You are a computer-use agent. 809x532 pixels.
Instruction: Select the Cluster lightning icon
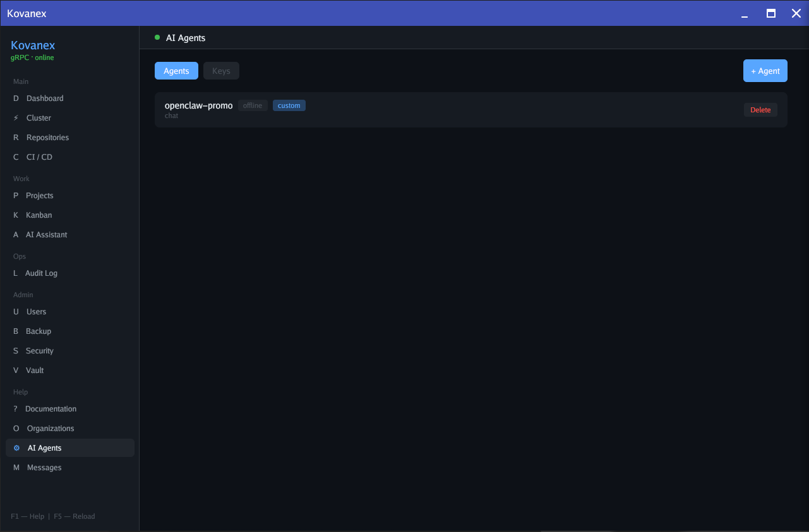(x=15, y=118)
